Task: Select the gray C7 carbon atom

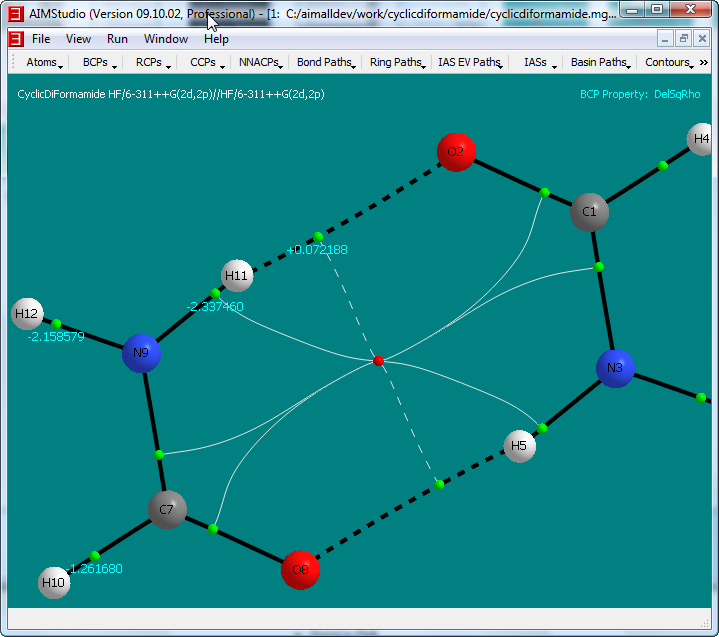Action: point(167,510)
